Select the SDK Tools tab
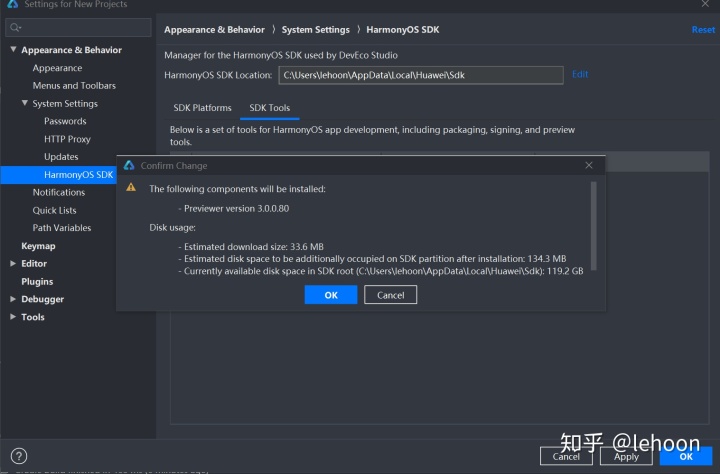 point(270,108)
